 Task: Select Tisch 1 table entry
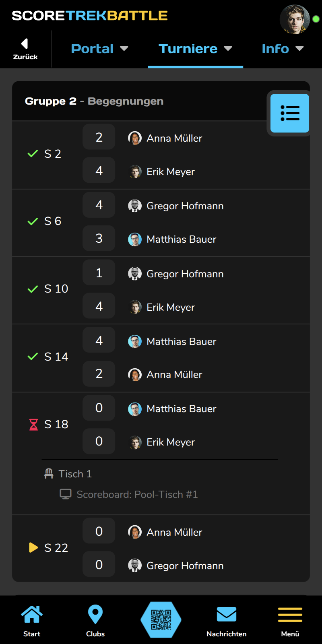click(75, 474)
